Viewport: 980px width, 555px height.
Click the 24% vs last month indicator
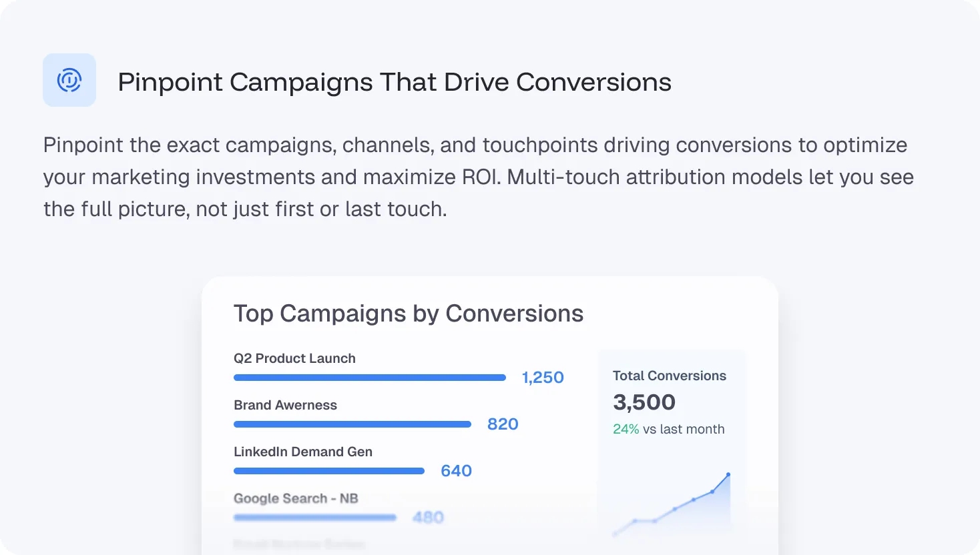pos(669,429)
